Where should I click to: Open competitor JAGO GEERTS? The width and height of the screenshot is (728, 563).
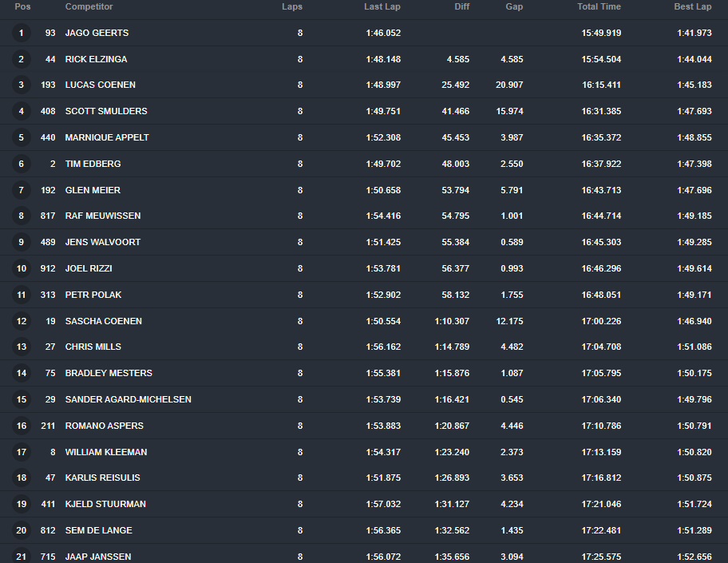(x=97, y=33)
